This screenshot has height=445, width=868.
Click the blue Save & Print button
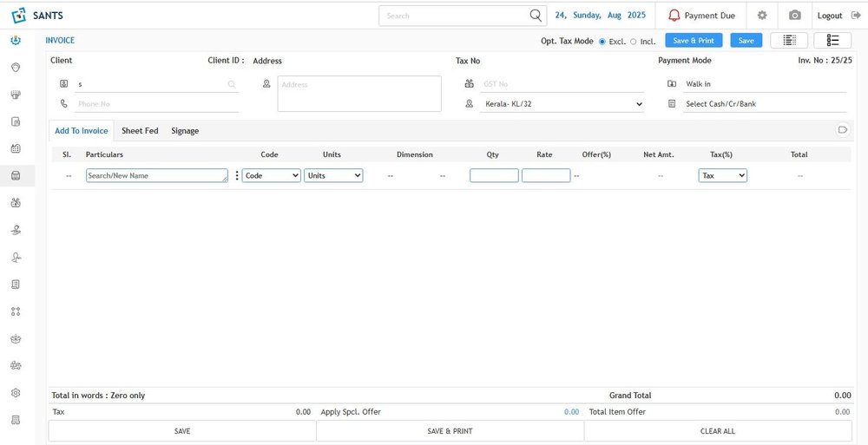pyautogui.click(x=694, y=41)
